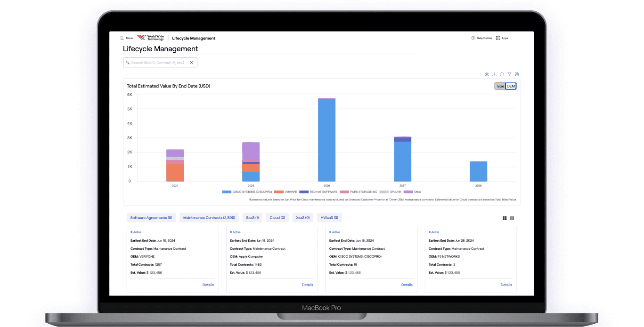This screenshot has height=327, width=644.
Task: Toggle chart grouping to Type
Action: tap(500, 86)
